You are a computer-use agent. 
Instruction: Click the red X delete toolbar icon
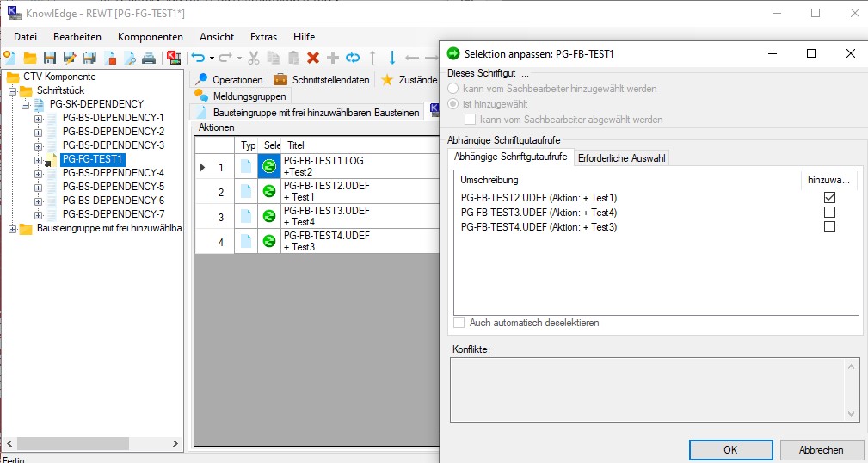click(x=313, y=58)
